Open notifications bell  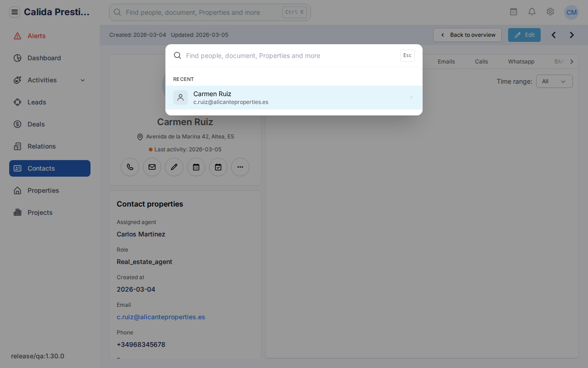(x=532, y=12)
